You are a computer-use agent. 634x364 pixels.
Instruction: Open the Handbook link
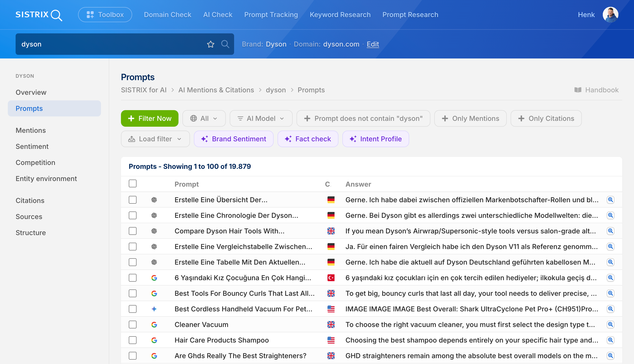tap(596, 90)
